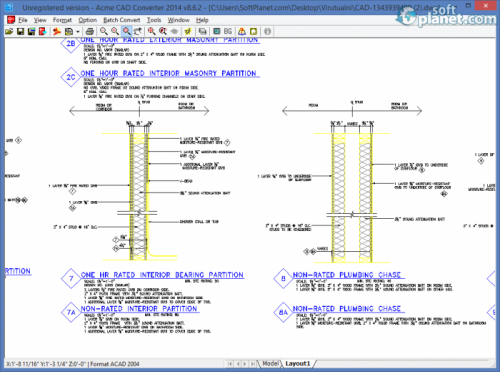Click the red Export to PDF icon

tap(43, 31)
